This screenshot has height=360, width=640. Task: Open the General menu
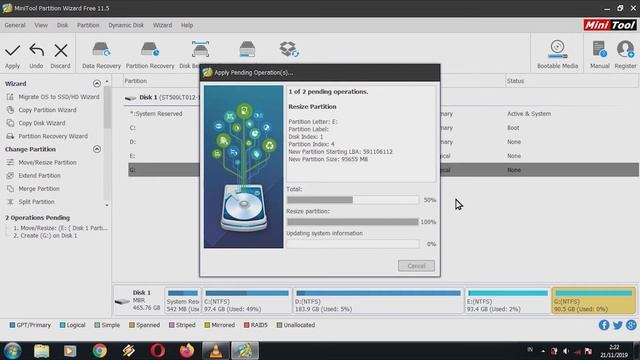15,25
